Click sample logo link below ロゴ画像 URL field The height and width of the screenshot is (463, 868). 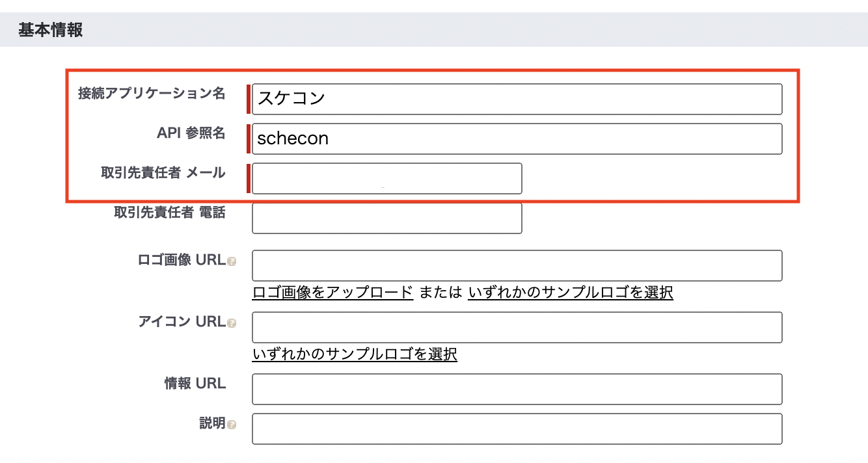point(570,292)
